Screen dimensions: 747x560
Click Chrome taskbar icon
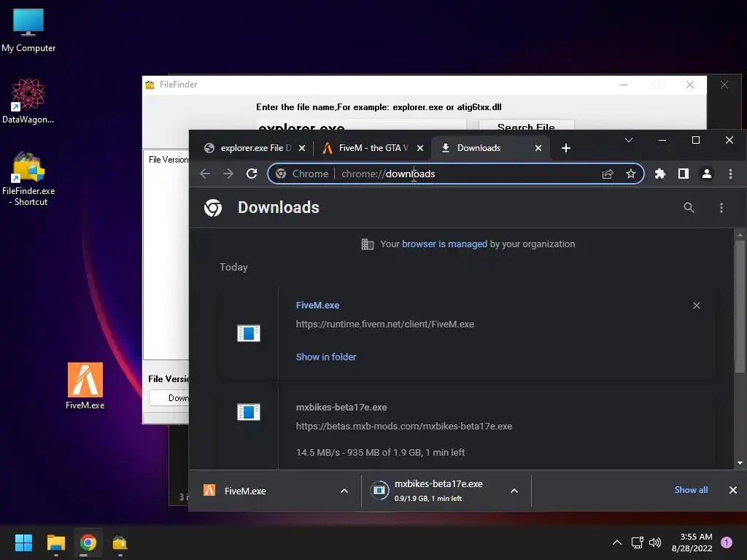pos(88,542)
